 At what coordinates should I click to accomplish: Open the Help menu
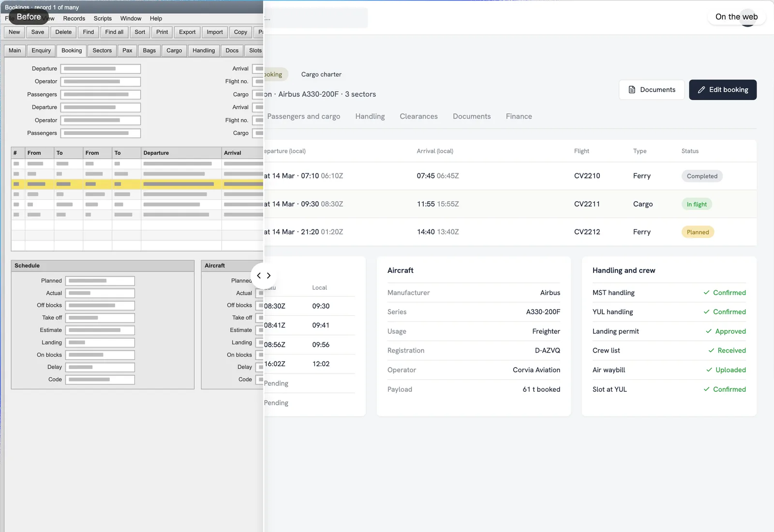tap(156, 18)
